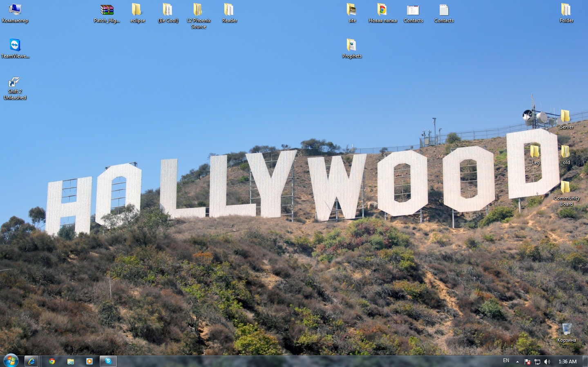The width and height of the screenshot is (588, 367).
Task: Select the Prophets folder icon
Action: [x=352, y=49]
